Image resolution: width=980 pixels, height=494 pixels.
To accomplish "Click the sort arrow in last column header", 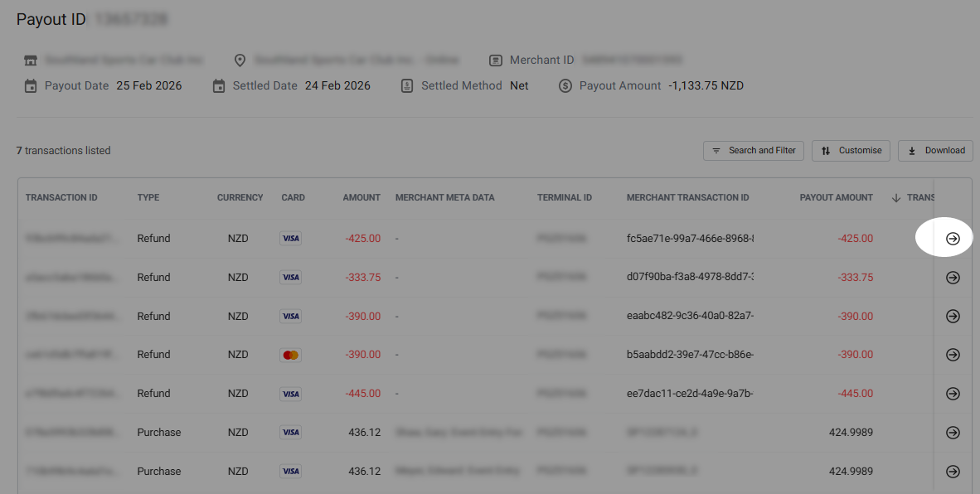I will 895,198.
